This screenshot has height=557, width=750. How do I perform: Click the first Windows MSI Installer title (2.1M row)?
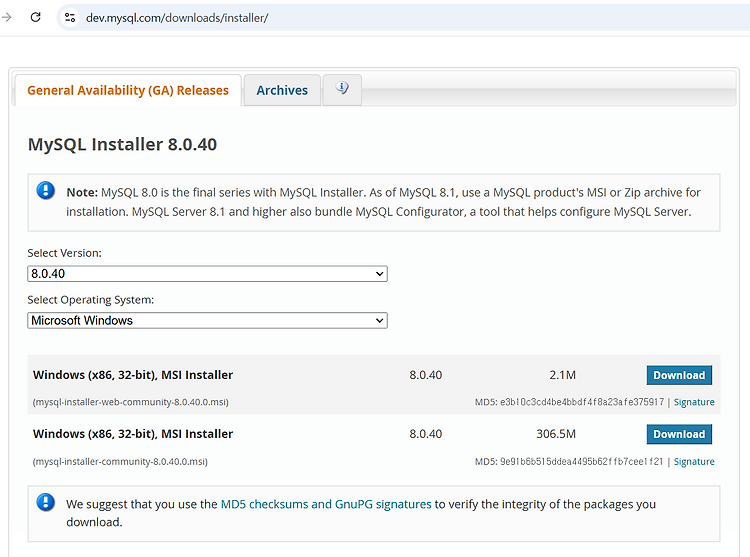[x=133, y=375]
